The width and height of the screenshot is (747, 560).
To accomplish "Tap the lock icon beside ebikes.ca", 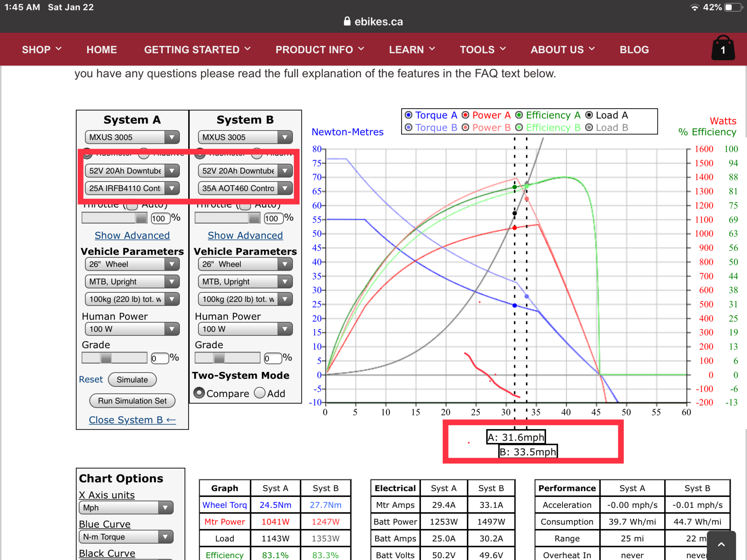I will click(347, 21).
